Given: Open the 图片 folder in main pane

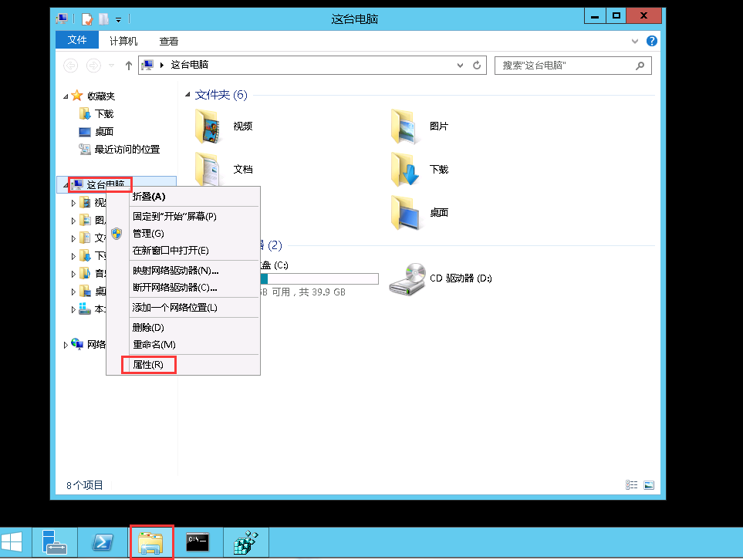Looking at the screenshot, I should click(406, 127).
